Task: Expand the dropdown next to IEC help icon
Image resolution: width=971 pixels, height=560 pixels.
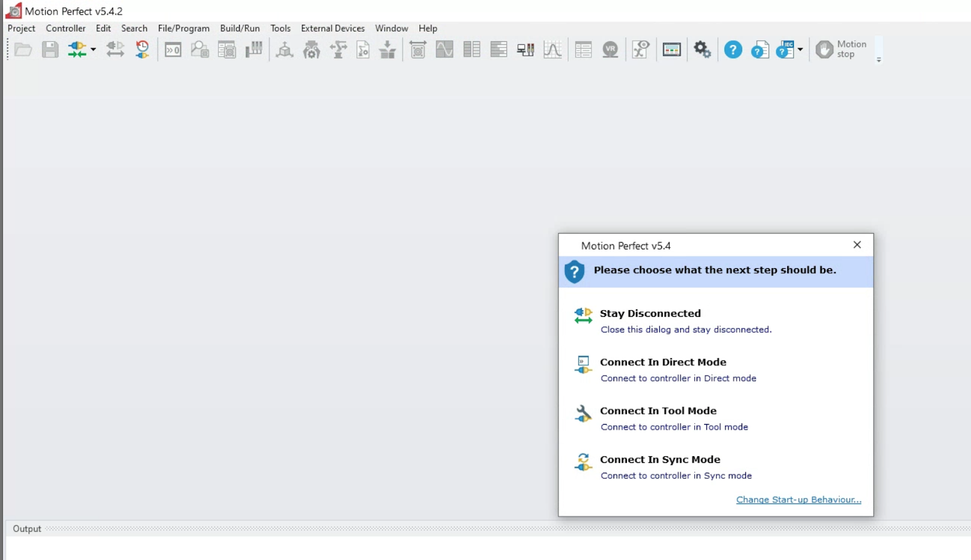Action: pyautogui.click(x=800, y=50)
